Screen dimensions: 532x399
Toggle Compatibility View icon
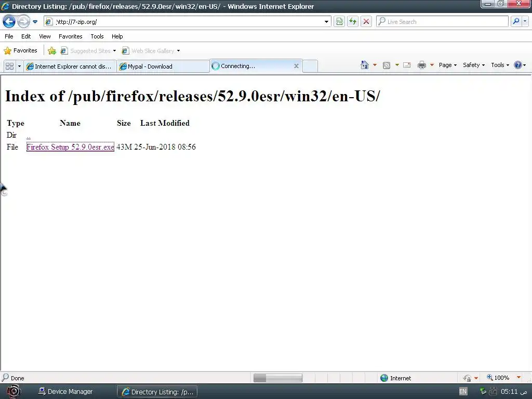coord(339,22)
